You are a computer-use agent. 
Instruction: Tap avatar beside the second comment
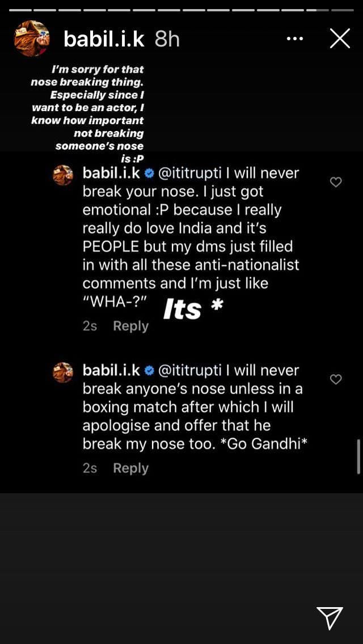click(63, 372)
